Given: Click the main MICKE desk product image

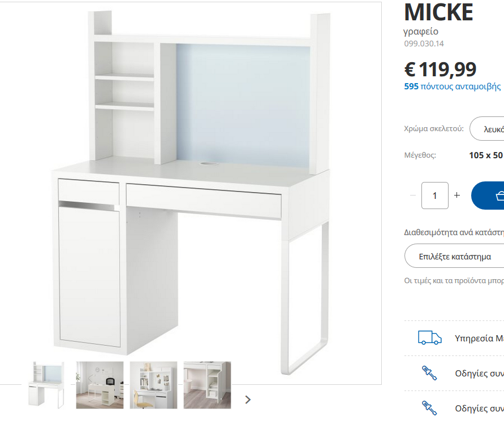Looking at the screenshot, I should click(x=191, y=193).
